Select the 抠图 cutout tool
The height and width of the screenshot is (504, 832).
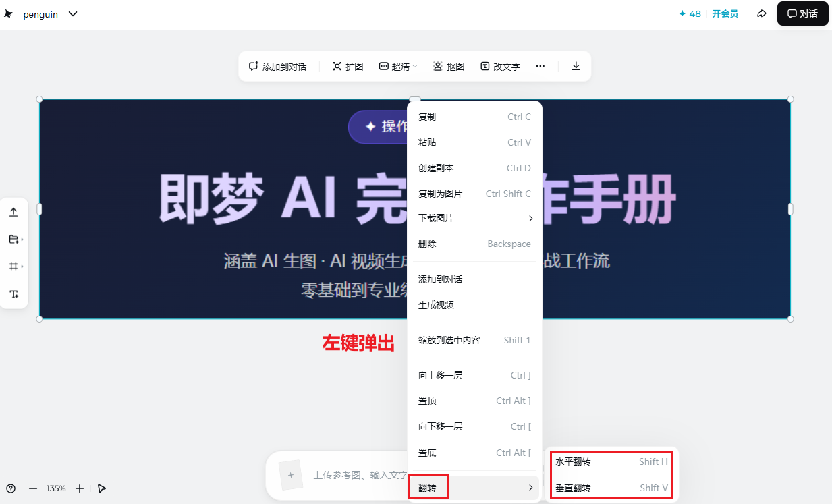[x=449, y=66]
